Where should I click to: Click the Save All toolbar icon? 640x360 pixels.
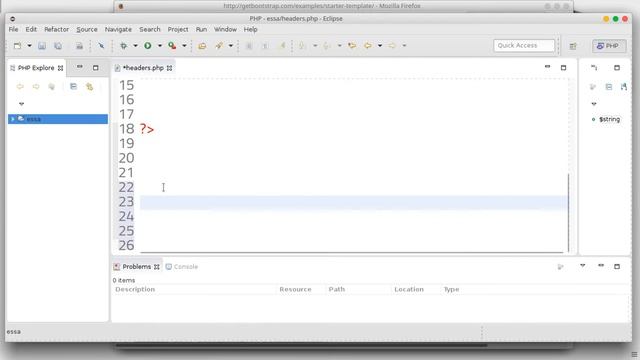pyautogui.click(x=58, y=46)
